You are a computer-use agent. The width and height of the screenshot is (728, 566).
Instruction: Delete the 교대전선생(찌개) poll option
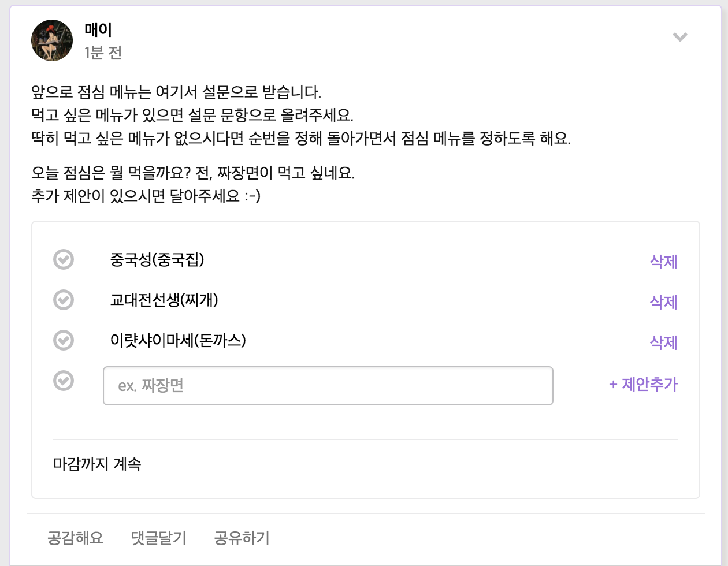[663, 302]
